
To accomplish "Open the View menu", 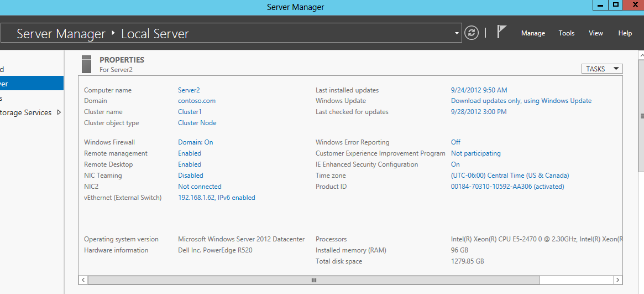I will click(596, 33).
